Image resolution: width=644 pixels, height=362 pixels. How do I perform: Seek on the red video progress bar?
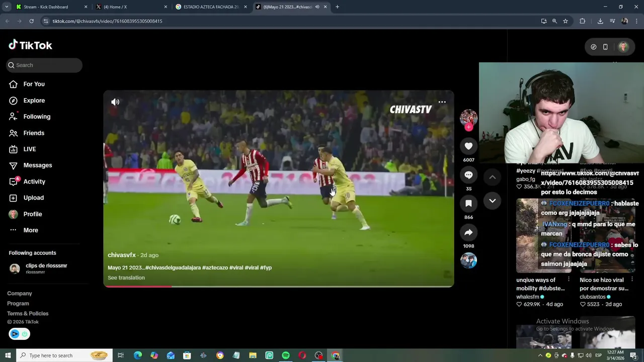click(279, 287)
